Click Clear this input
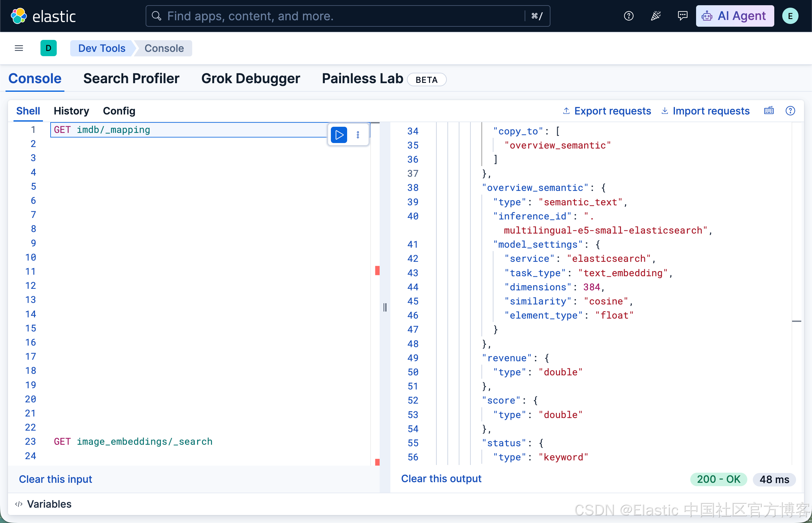 [55, 479]
